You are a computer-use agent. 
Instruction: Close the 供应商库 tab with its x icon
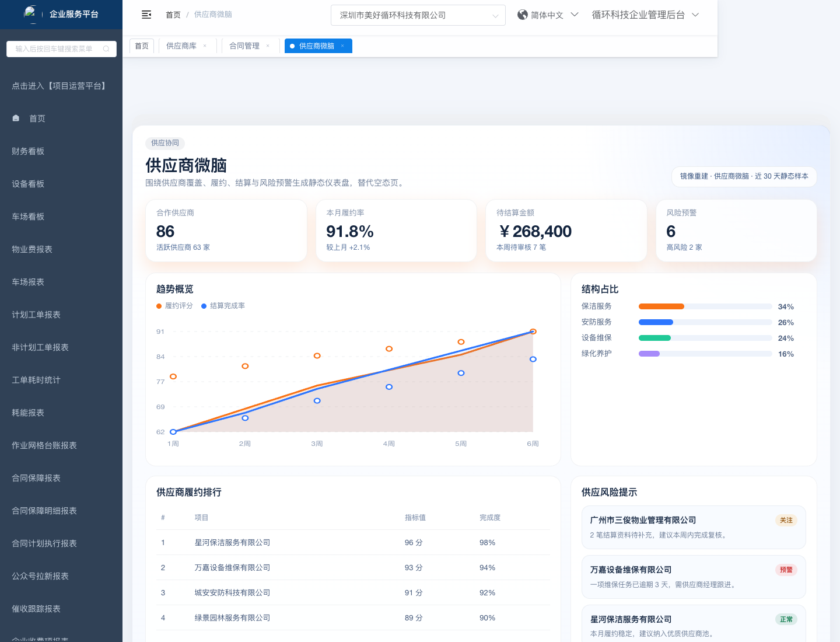205,46
